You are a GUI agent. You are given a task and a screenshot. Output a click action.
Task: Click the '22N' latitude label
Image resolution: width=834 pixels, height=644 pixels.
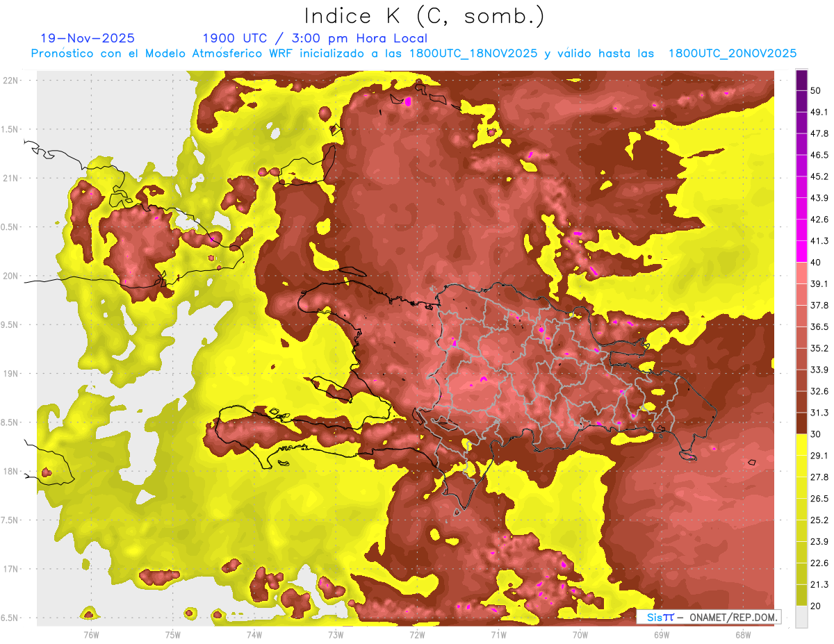tap(10, 81)
